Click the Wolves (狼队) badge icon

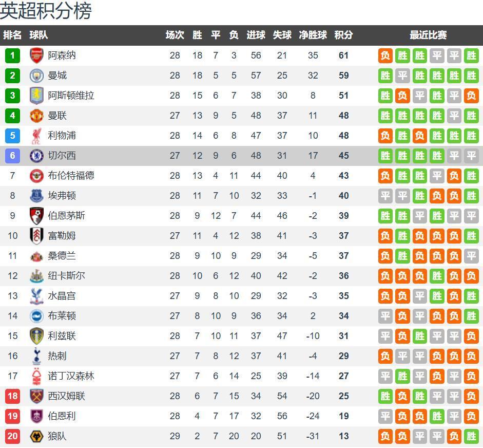[37, 436]
